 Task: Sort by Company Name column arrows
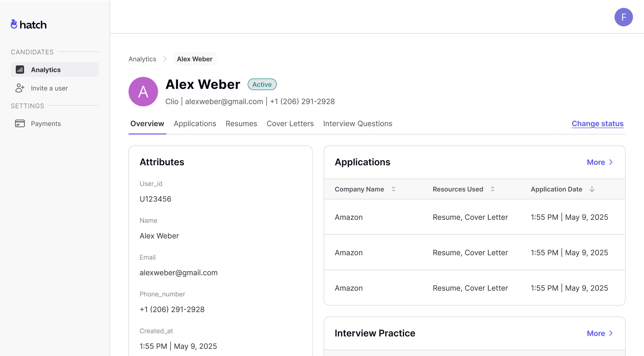393,189
